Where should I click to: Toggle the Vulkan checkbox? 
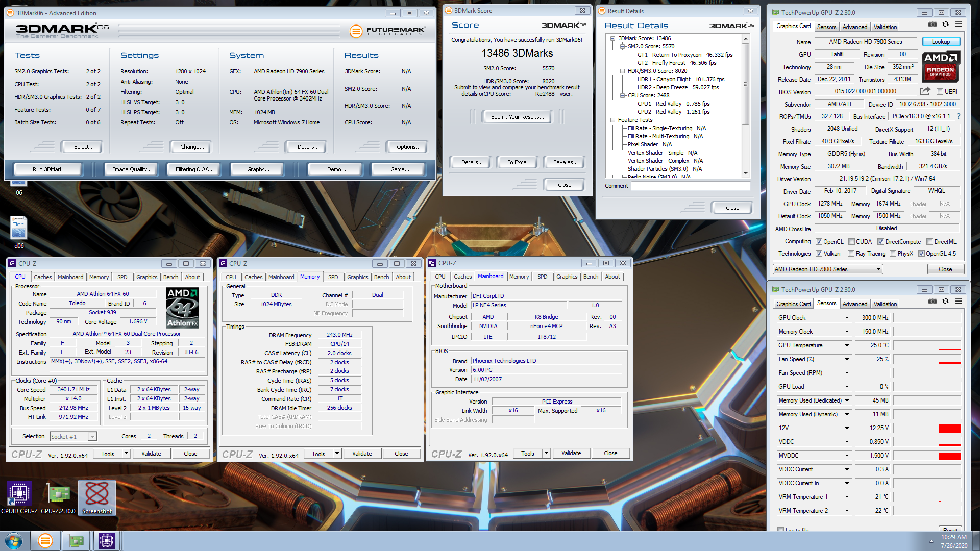(819, 254)
